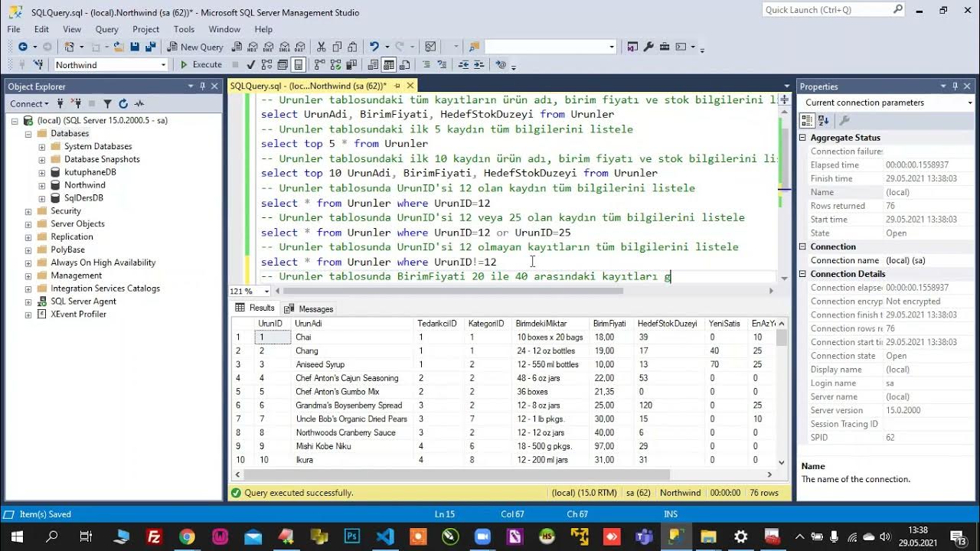Toggle Properties panel auto-hide pin
The image size is (980, 551).
(x=954, y=86)
